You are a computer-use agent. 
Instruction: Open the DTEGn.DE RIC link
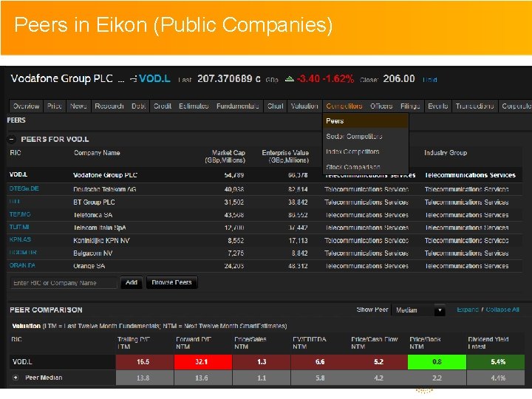(x=24, y=188)
